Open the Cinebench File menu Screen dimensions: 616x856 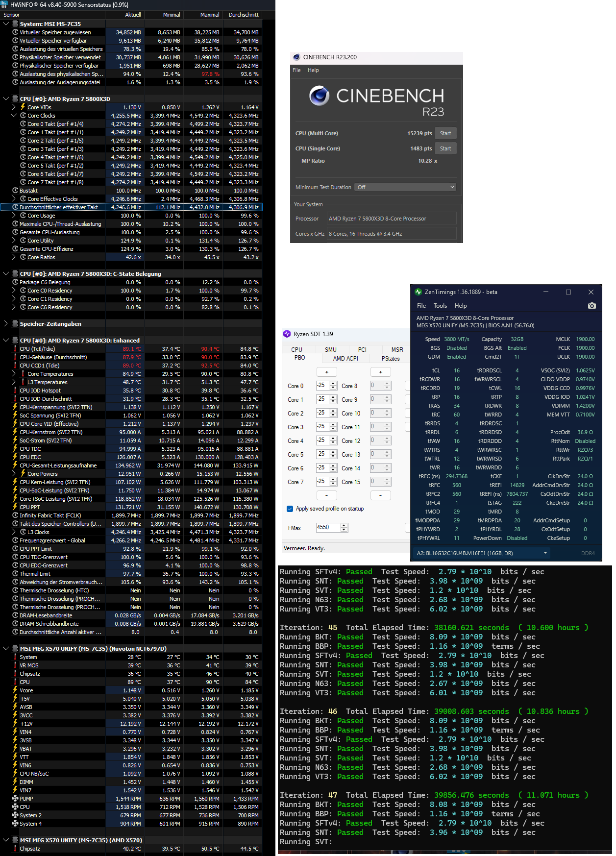click(x=296, y=70)
